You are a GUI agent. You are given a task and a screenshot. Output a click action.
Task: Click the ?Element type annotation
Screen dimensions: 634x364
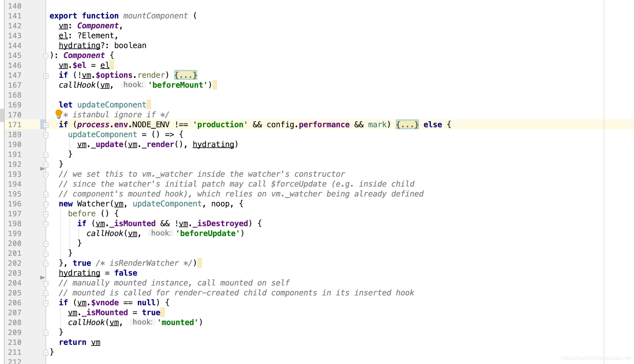[x=95, y=36]
